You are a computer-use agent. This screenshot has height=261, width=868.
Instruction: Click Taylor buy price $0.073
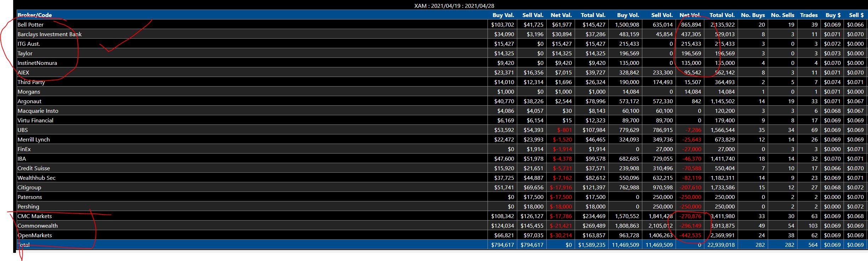click(832, 53)
